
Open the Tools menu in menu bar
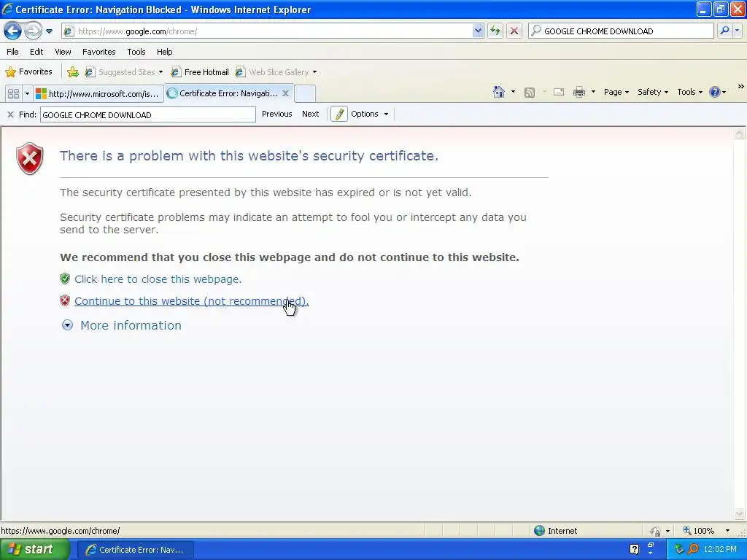pos(136,52)
